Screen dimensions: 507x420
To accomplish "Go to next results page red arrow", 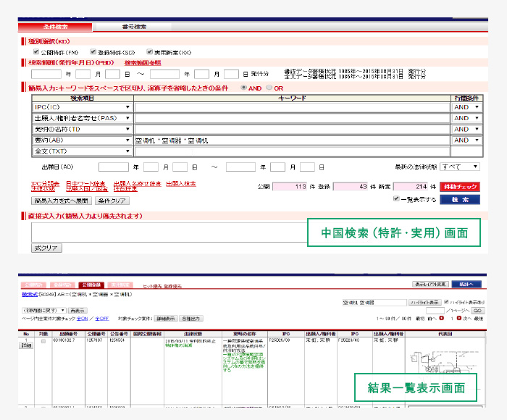I will point(458,319).
